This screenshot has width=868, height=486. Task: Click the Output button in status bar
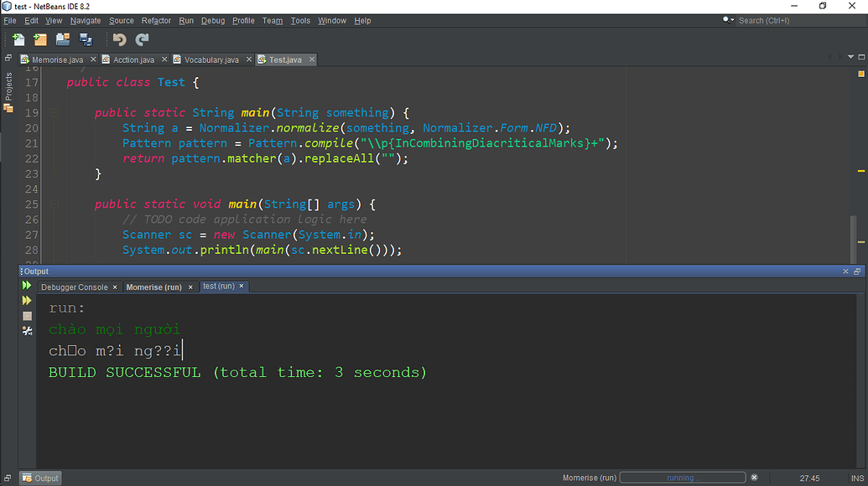[40, 478]
